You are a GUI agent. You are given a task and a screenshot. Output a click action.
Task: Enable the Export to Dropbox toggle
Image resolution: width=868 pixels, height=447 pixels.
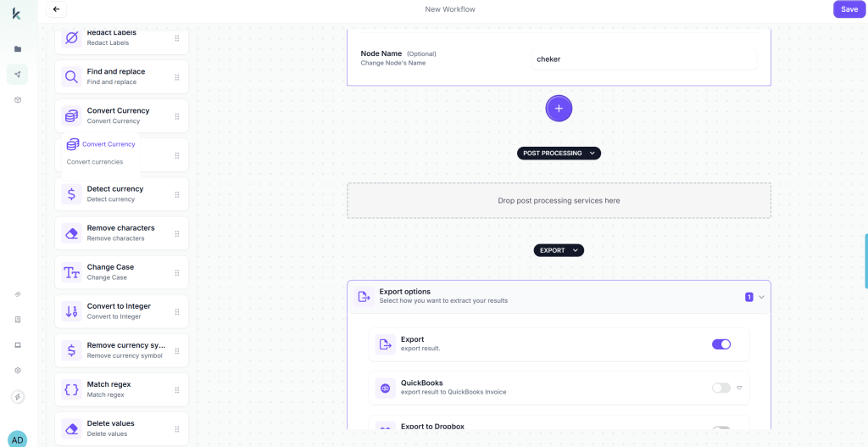pos(721,430)
